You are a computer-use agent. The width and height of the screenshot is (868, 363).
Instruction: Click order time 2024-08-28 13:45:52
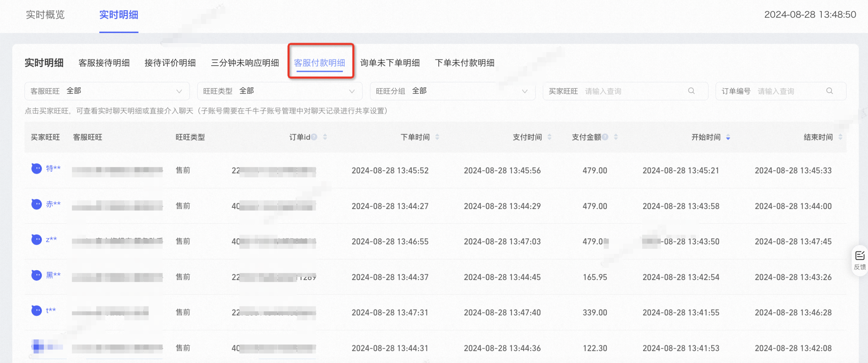390,171
